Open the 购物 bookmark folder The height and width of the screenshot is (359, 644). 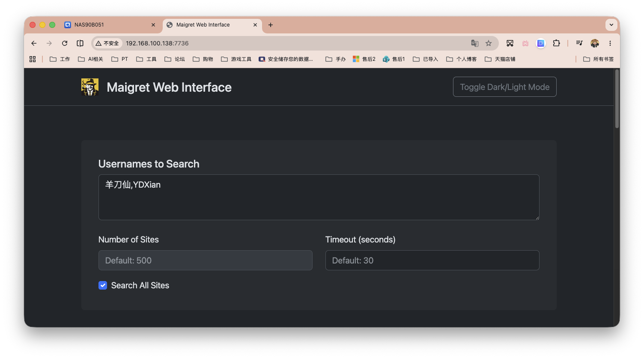click(203, 59)
